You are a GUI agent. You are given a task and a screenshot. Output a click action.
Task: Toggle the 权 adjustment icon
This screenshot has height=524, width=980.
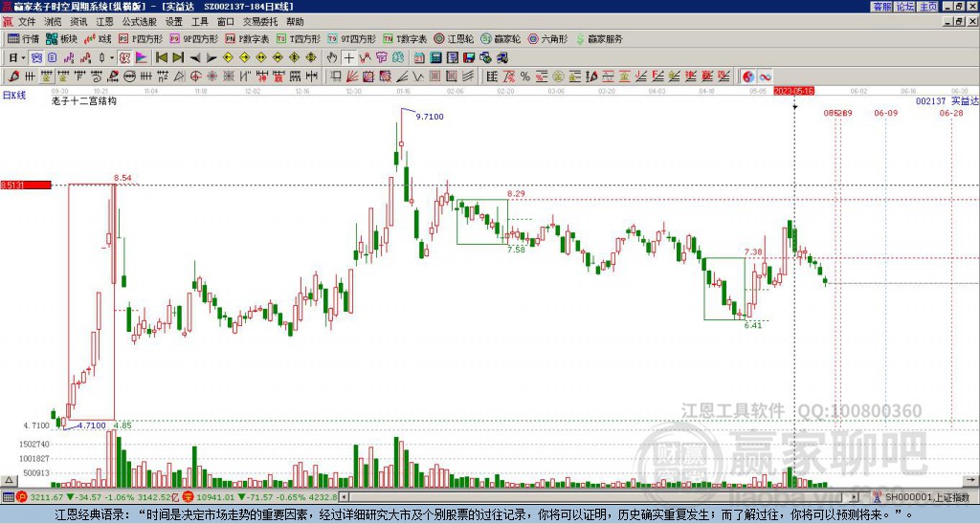pyautogui.click(x=124, y=58)
